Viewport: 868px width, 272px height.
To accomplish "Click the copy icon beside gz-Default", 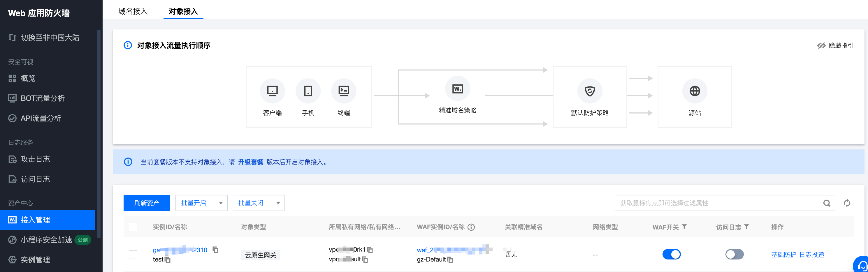I will click(x=450, y=259).
